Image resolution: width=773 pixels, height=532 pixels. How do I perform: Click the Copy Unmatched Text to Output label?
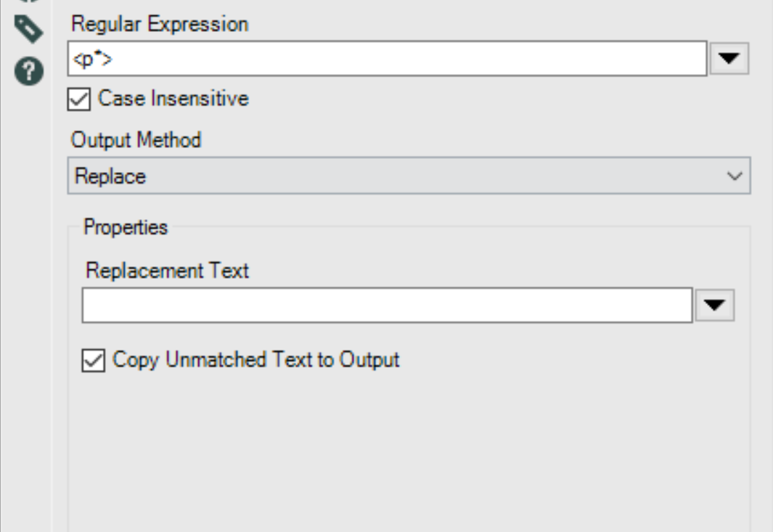pyautogui.click(x=255, y=360)
